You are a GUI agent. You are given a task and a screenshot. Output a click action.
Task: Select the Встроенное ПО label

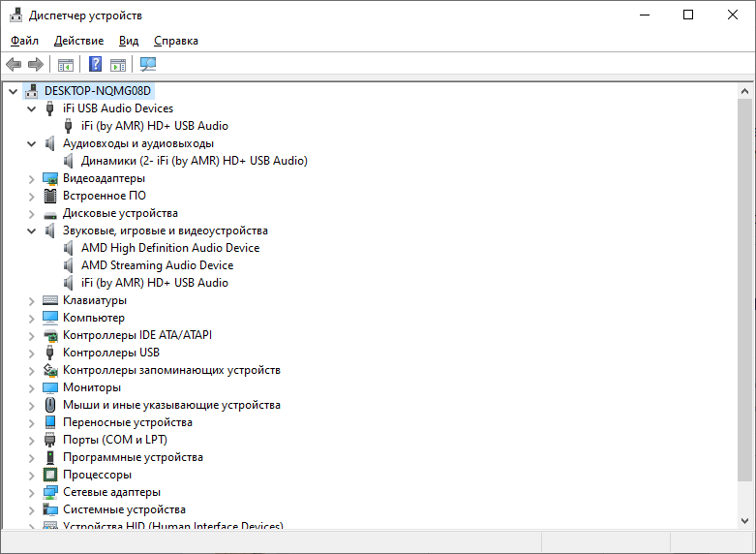point(105,196)
